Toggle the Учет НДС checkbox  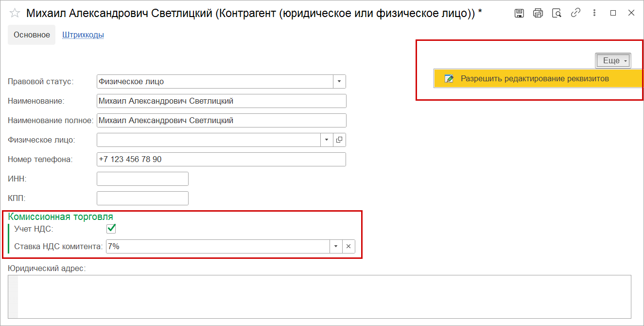(111, 229)
